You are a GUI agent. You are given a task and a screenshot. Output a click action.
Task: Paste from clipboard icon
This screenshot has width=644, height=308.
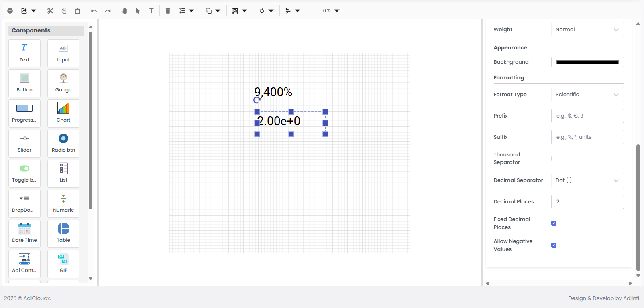point(77,11)
